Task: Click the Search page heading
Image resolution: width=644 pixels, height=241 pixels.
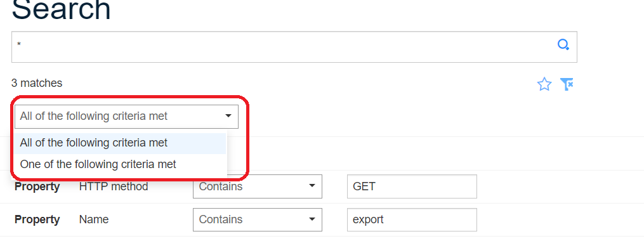Action: [61, 9]
